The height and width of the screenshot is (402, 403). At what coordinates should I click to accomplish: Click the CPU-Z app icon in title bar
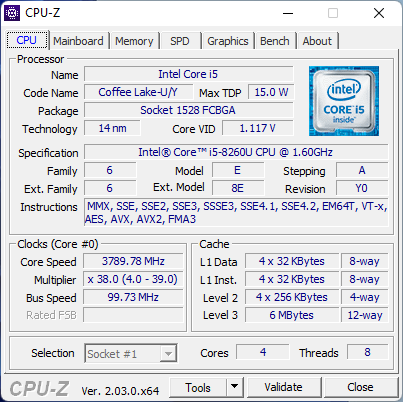12,13
